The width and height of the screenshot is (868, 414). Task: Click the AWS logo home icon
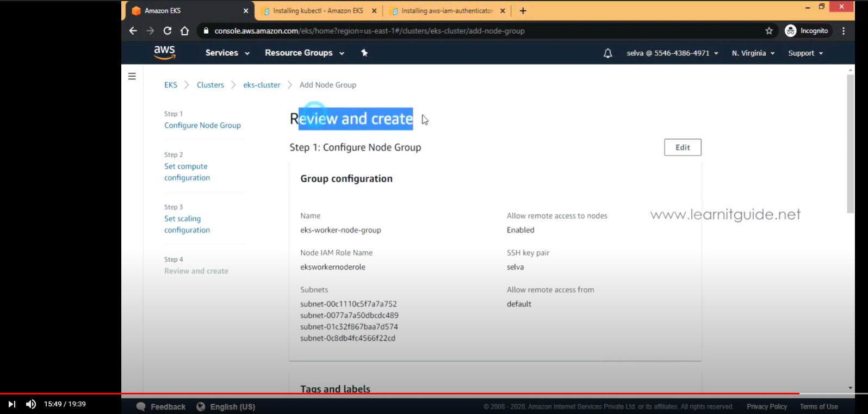[x=164, y=52]
